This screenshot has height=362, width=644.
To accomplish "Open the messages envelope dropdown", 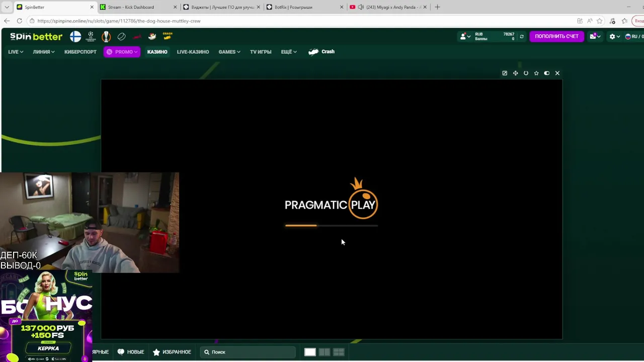I will point(595,36).
